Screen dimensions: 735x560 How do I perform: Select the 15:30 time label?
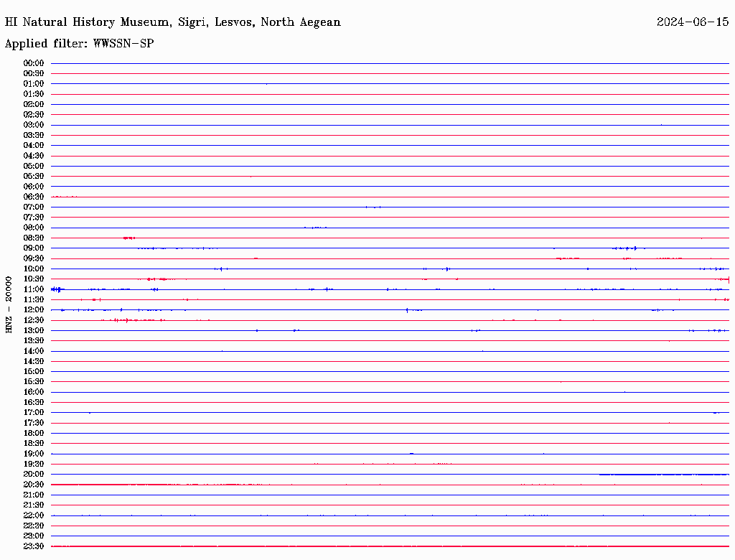pyautogui.click(x=34, y=382)
